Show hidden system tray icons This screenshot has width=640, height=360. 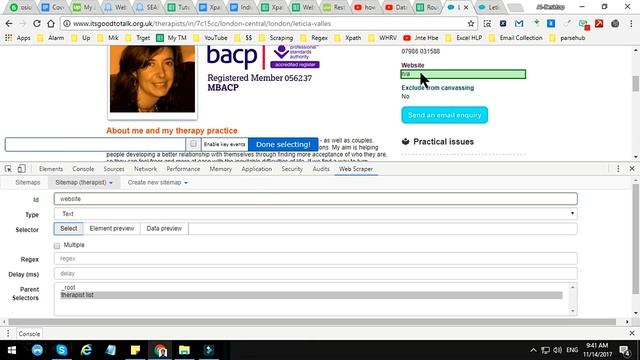click(533, 350)
